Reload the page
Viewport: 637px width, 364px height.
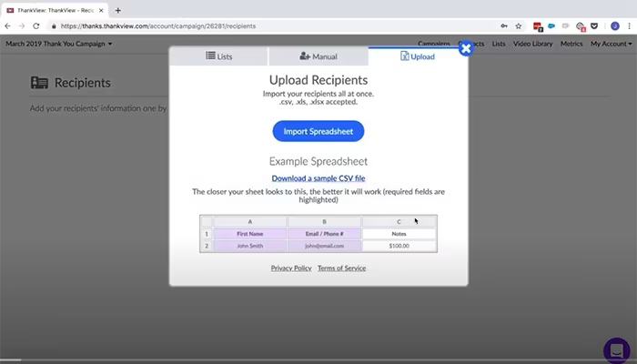coord(36,26)
